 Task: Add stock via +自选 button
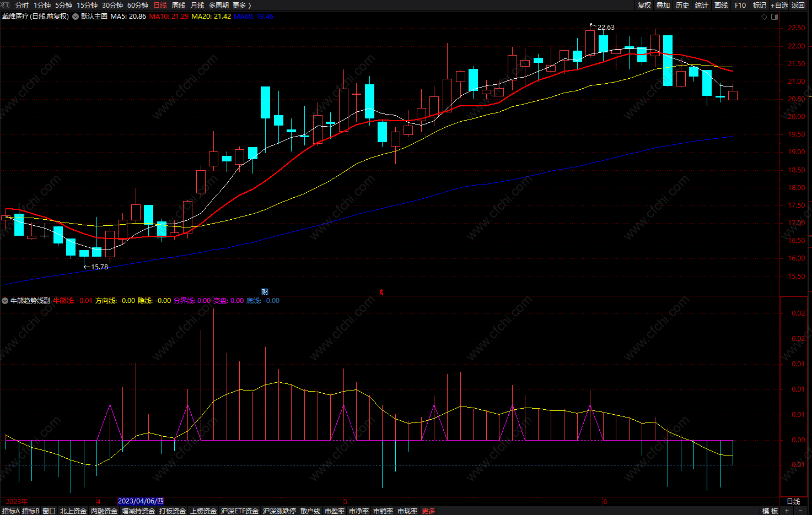779,5
